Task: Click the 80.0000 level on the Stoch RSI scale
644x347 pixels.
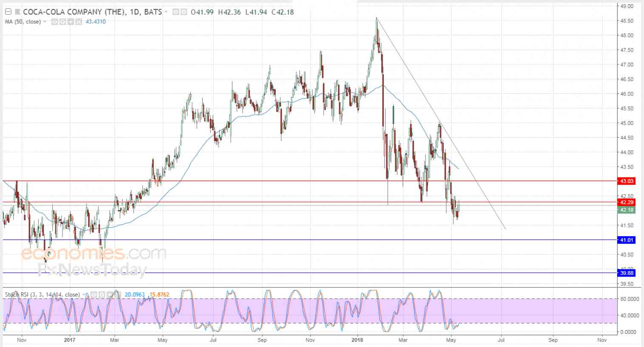Action: click(629, 299)
